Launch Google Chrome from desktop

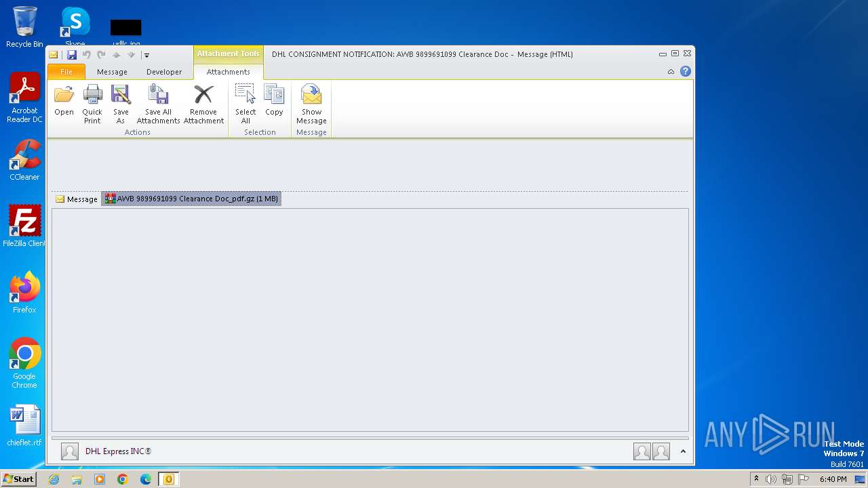[24, 363]
